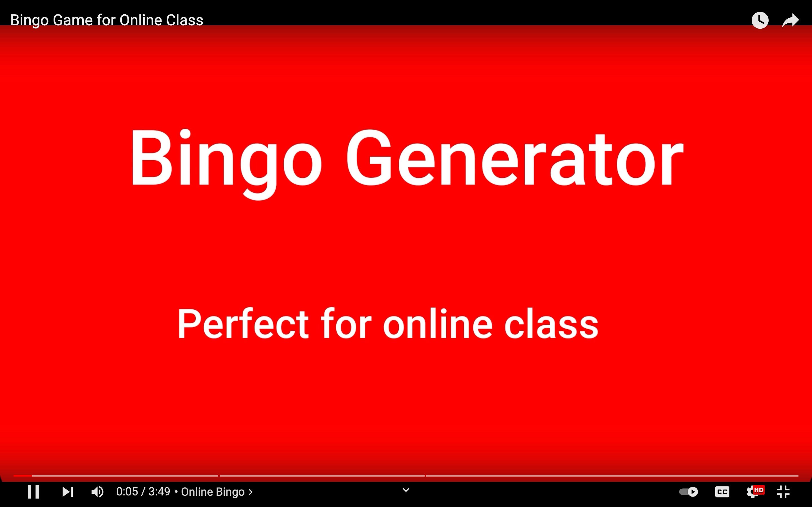The height and width of the screenshot is (507, 812).
Task: Expand volume control slider
Action: click(x=98, y=491)
